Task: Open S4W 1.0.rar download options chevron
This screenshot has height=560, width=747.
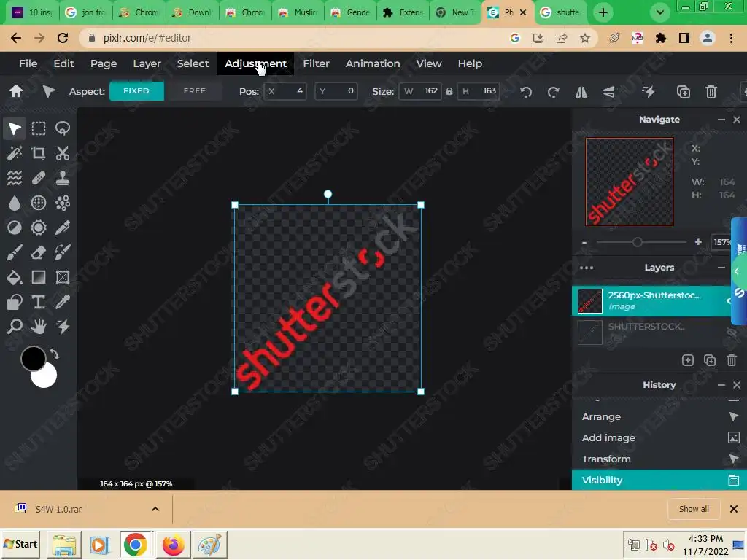Action: tap(155, 509)
